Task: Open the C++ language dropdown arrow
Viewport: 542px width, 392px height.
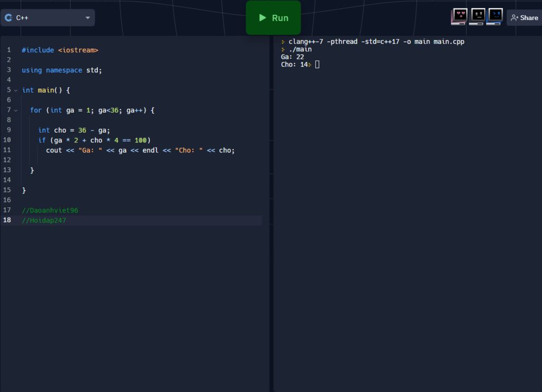Action: [x=87, y=18]
